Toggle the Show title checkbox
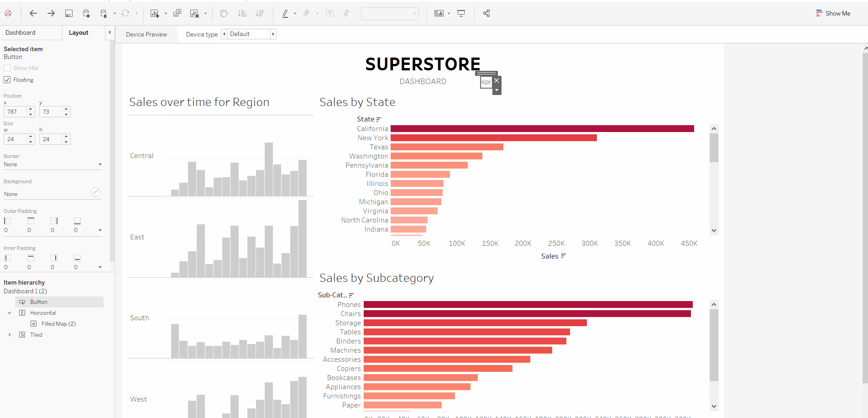 click(x=7, y=68)
